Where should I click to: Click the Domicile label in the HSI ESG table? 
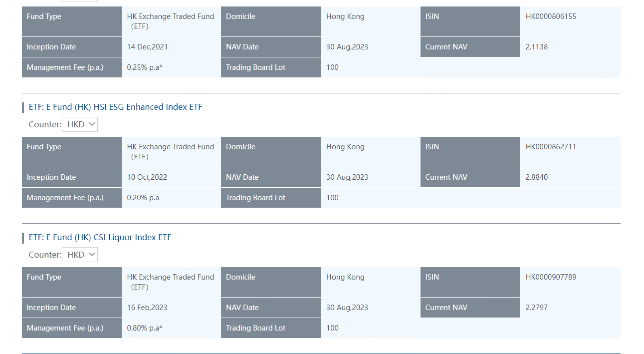pos(239,146)
